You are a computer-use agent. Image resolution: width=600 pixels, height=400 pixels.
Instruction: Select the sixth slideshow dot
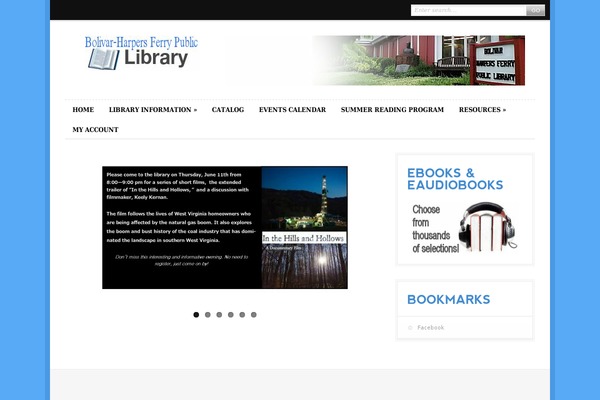(254, 315)
